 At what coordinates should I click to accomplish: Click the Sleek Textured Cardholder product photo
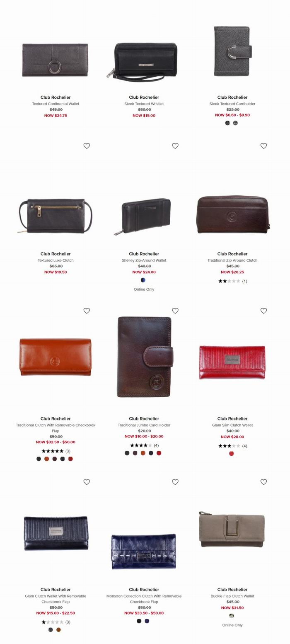click(232, 51)
